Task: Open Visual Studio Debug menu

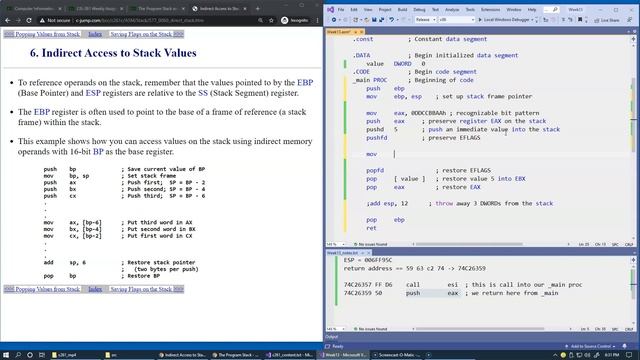Action: (x=419, y=9)
